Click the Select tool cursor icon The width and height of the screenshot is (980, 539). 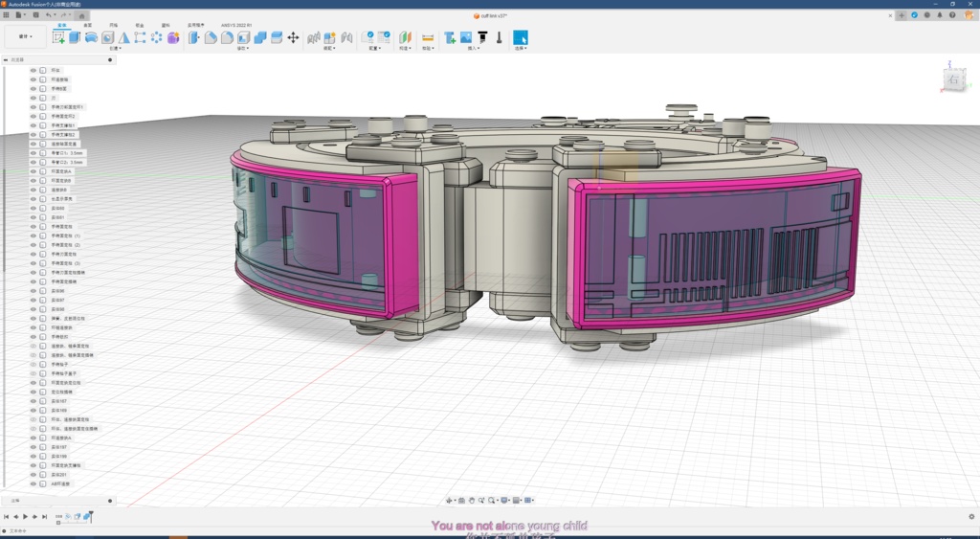pos(521,37)
